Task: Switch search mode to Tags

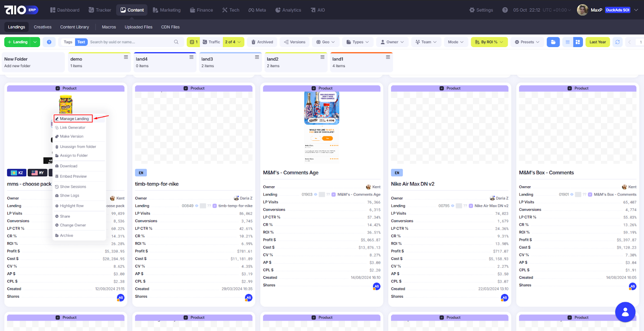Action: coord(68,42)
